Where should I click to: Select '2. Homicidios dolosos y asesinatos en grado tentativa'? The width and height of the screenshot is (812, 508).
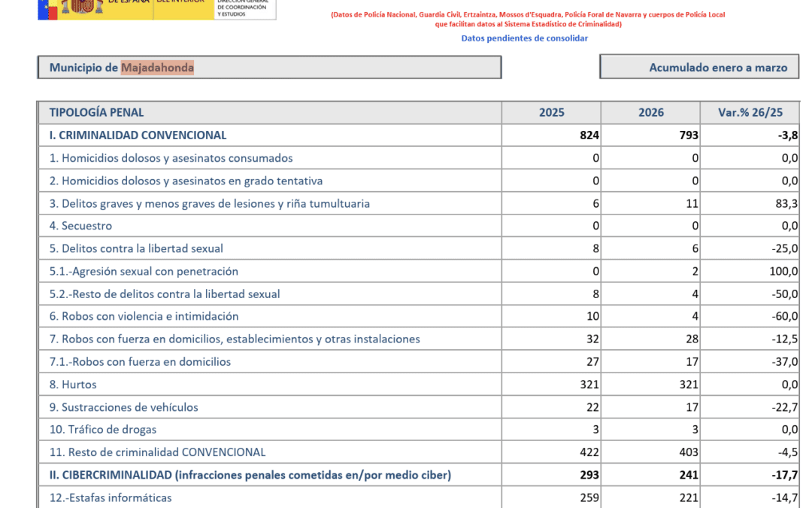(x=186, y=181)
